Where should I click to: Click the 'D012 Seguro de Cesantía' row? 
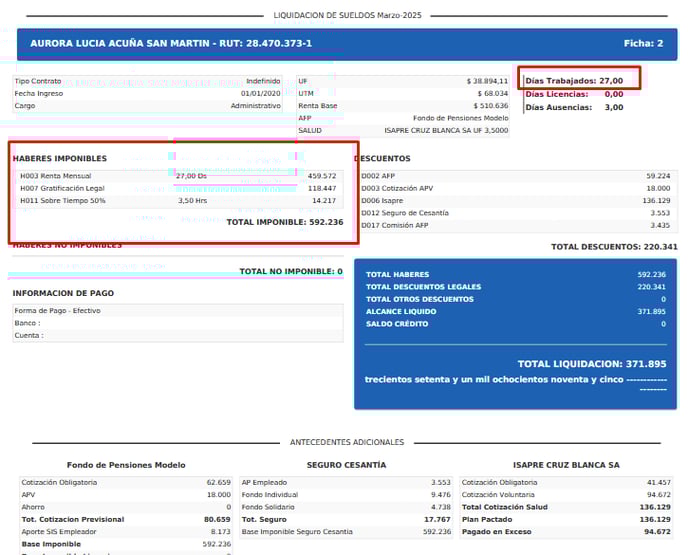[x=519, y=213]
